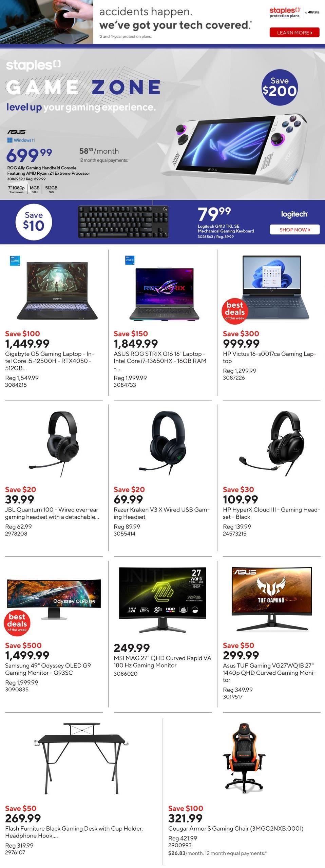Click the SHOP NOW Logitech button
325x868 pixels.
(294, 230)
